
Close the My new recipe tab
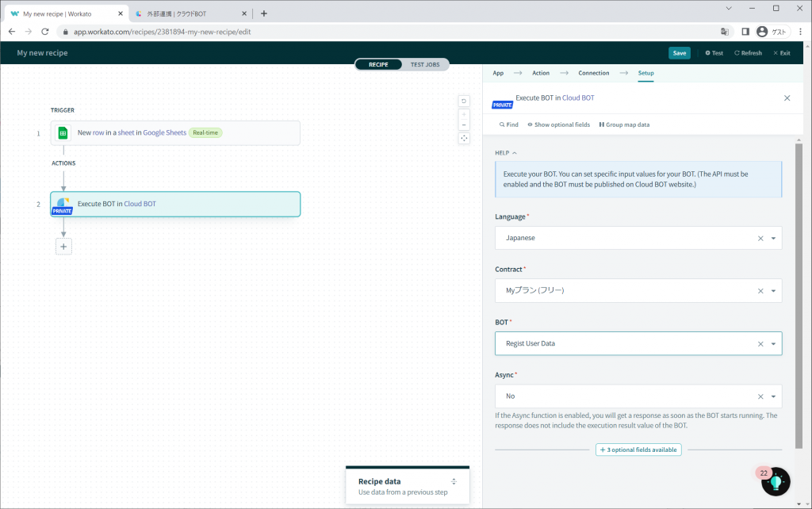121,13
